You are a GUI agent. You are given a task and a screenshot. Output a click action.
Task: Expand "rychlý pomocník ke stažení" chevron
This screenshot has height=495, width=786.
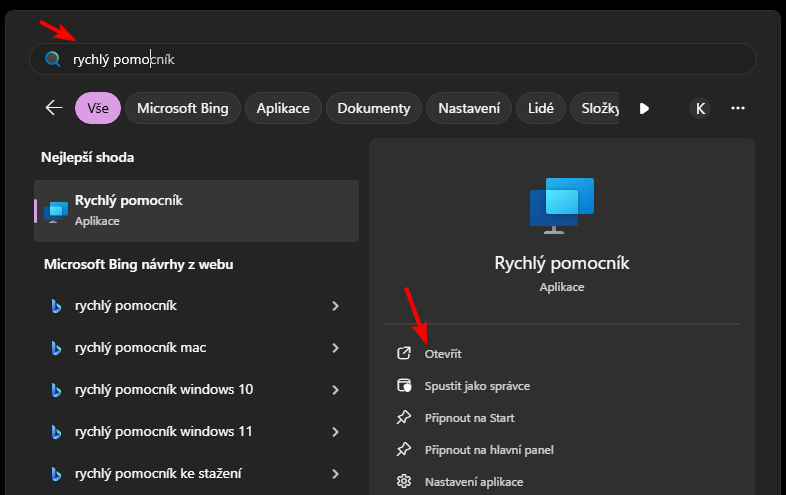336,474
